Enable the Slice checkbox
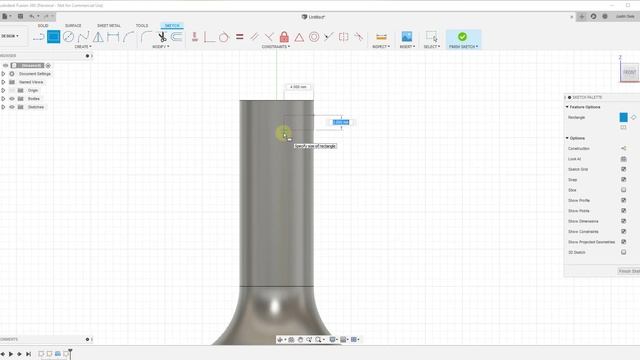The image size is (640, 360). (623, 190)
